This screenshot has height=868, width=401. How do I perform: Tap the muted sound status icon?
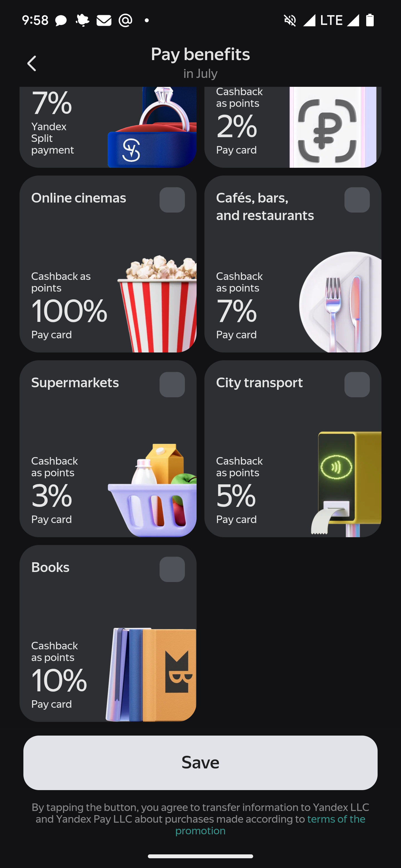pos(290,20)
